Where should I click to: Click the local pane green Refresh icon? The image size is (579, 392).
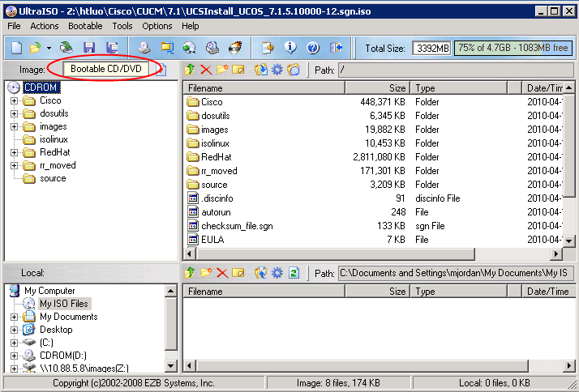pyautogui.click(x=294, y=273)
